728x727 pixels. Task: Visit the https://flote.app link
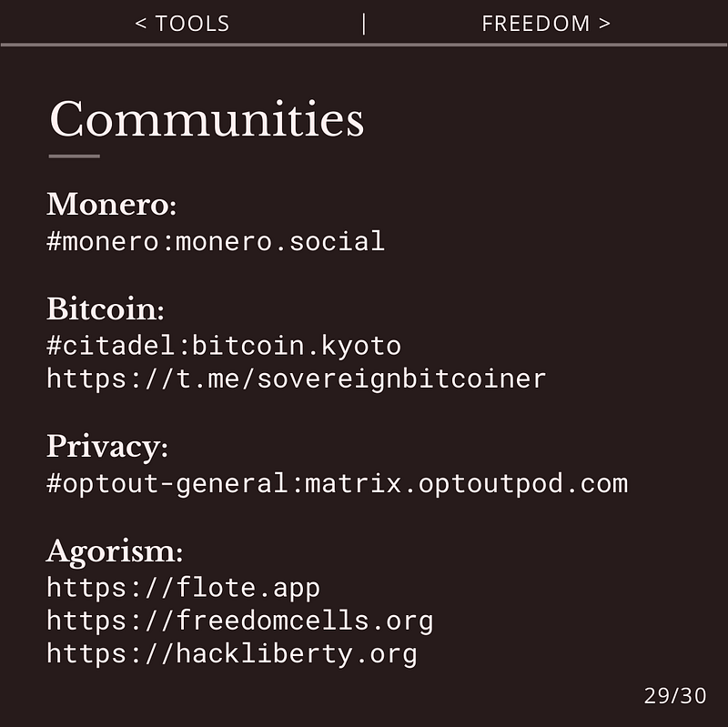click(184, 588)
